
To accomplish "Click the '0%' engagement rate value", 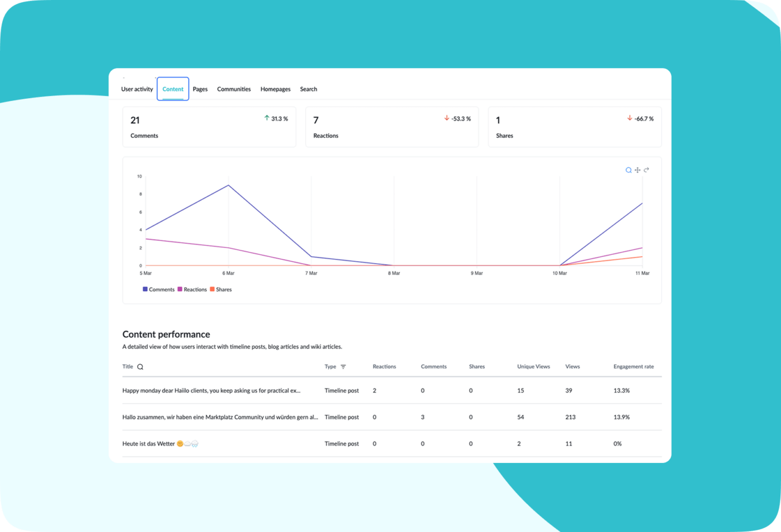I will point(618,444).
